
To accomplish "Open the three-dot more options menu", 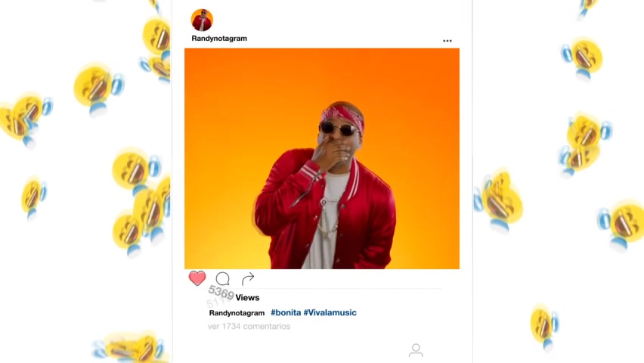I will [447, 41].
